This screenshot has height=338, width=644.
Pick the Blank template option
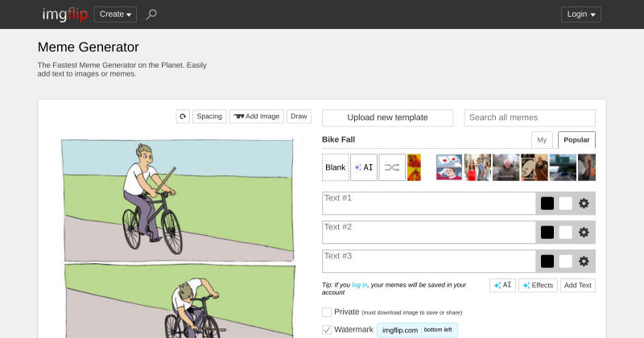tap(336, 167)
